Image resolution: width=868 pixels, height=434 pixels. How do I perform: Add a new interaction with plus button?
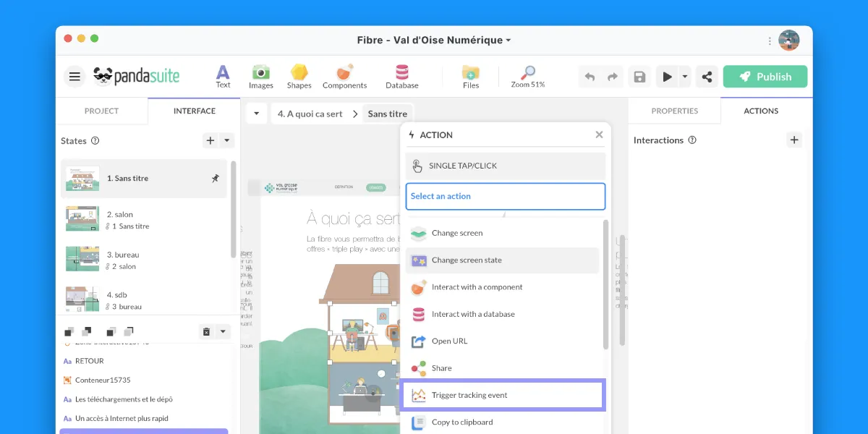click(794, 140)
